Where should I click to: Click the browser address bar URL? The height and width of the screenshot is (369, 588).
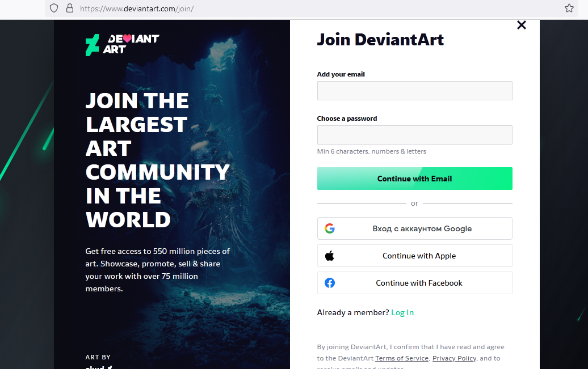tap(137, 9)
